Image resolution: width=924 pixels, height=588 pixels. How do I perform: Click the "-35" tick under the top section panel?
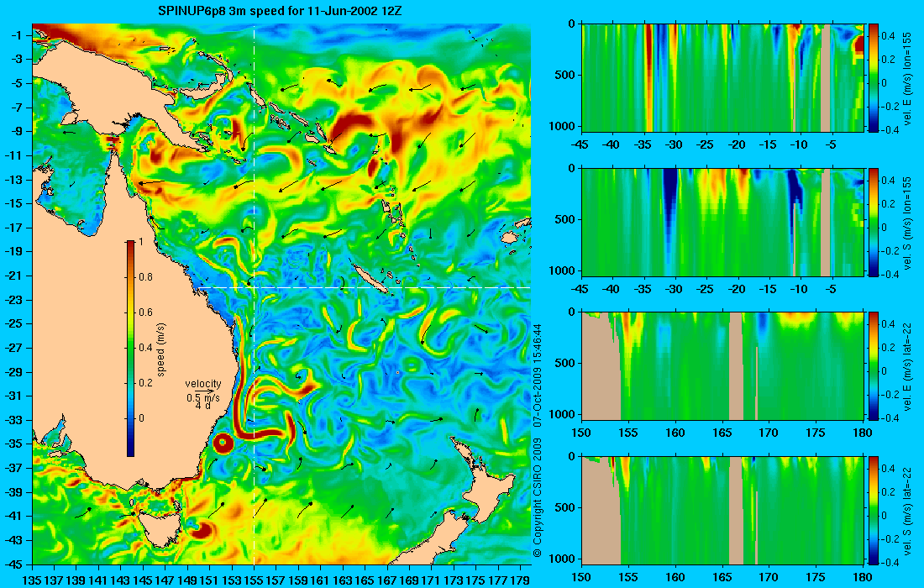point(643,144)
